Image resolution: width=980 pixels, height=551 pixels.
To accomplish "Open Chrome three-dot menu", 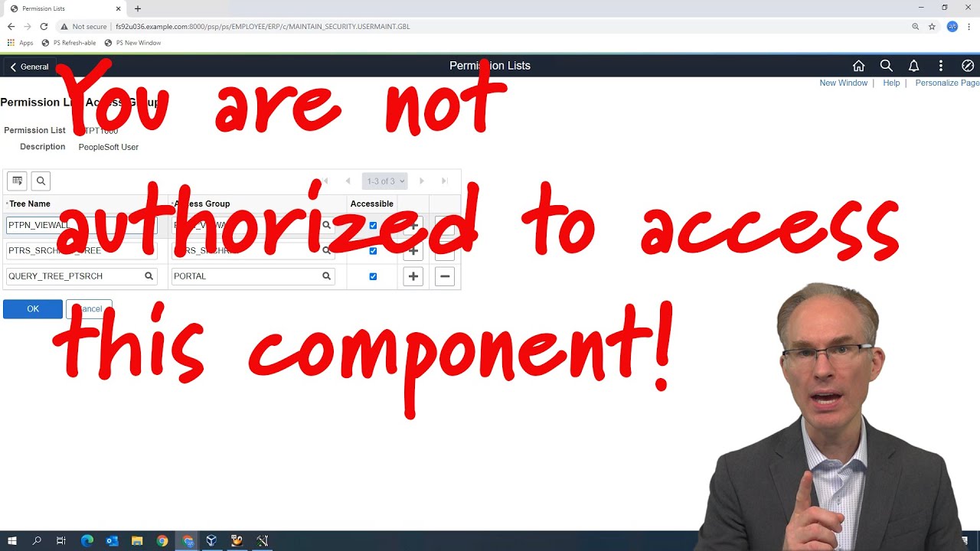I will pos(969,26).
